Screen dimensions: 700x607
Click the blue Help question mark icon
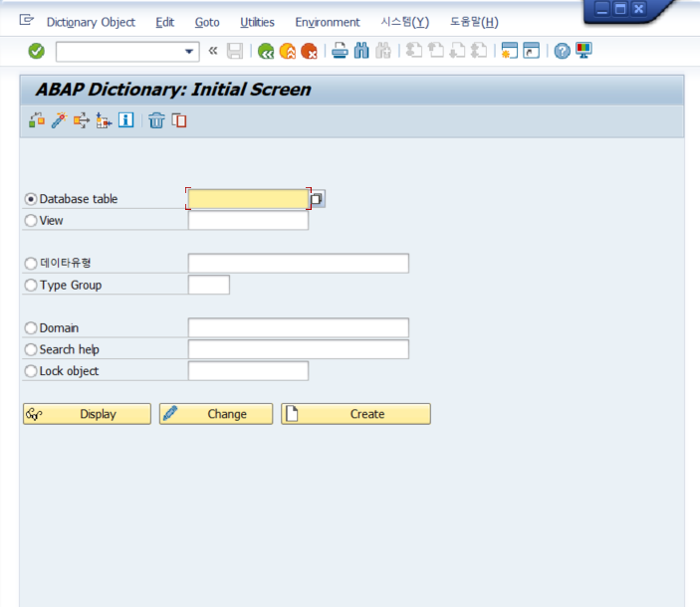[562, 51]
